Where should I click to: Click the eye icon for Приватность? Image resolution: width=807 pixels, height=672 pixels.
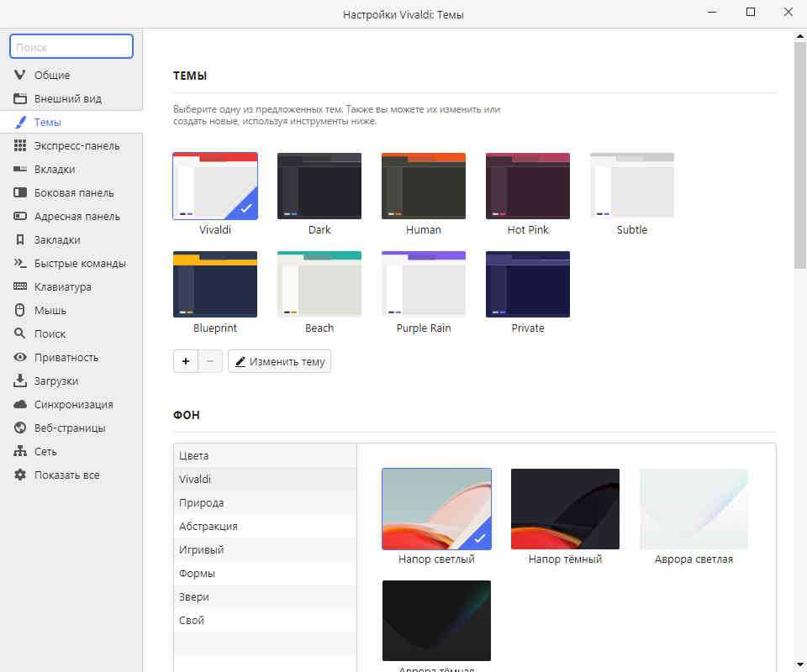coord(20,357)
